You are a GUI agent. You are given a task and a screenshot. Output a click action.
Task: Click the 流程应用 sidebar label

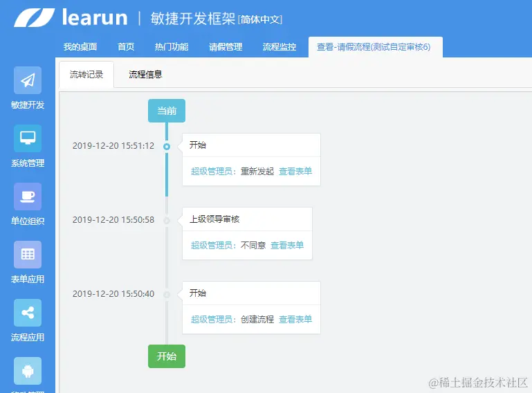[x=28, y=338]
